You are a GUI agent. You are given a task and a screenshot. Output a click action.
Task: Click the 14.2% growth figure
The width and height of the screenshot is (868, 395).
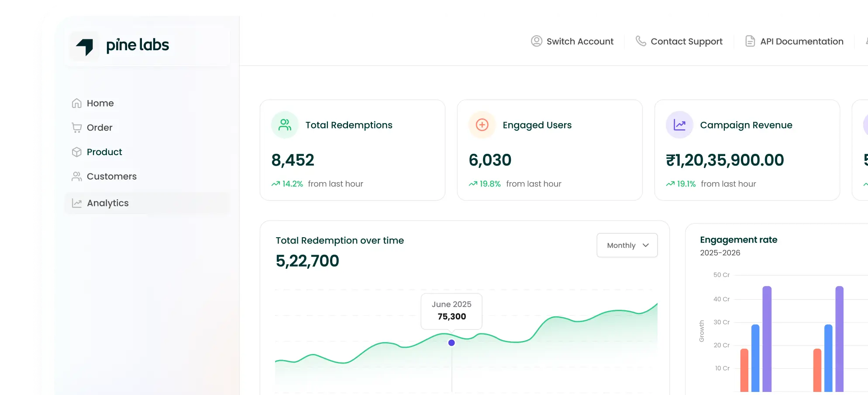(x=293, y=184)
